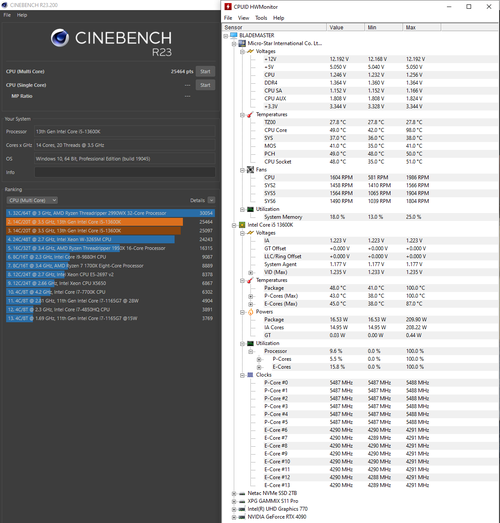Select the orange rank 2 i5-13600K row
Screen dimensions: 500x523
click(x=110, y=222)
